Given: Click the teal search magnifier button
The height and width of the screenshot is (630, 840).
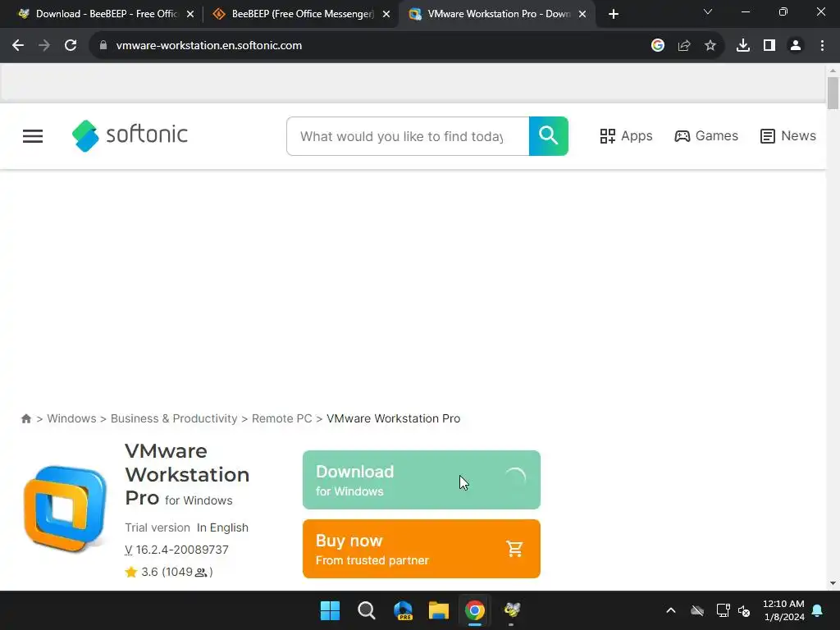Looking at the screenshot, I should click(x=549, y=136).
